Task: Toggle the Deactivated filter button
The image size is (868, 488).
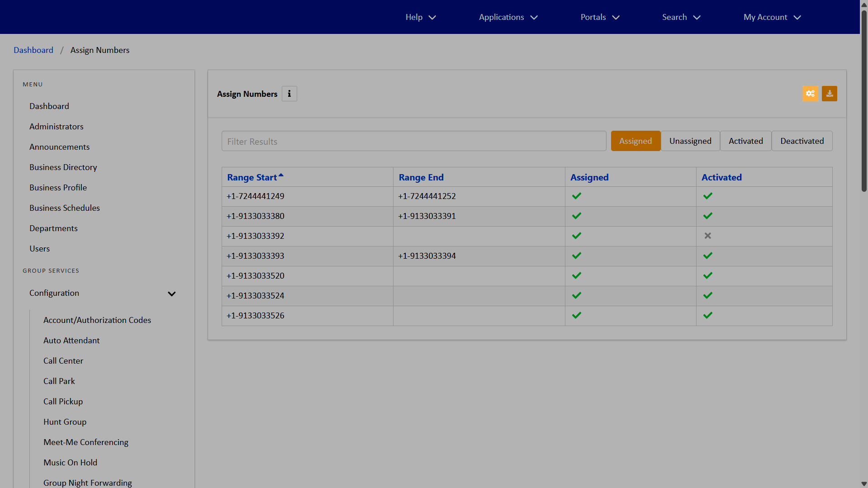Action: tap(802, 141)
